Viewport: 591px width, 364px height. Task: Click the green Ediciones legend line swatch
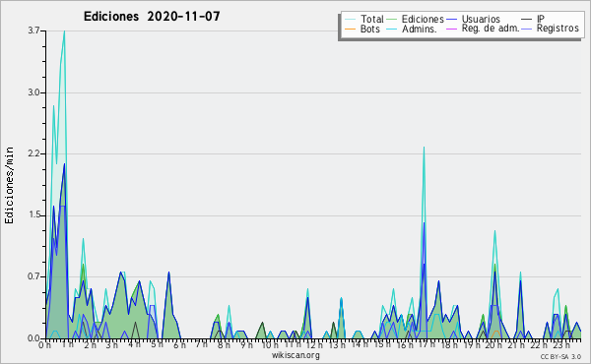pos(392,20)
